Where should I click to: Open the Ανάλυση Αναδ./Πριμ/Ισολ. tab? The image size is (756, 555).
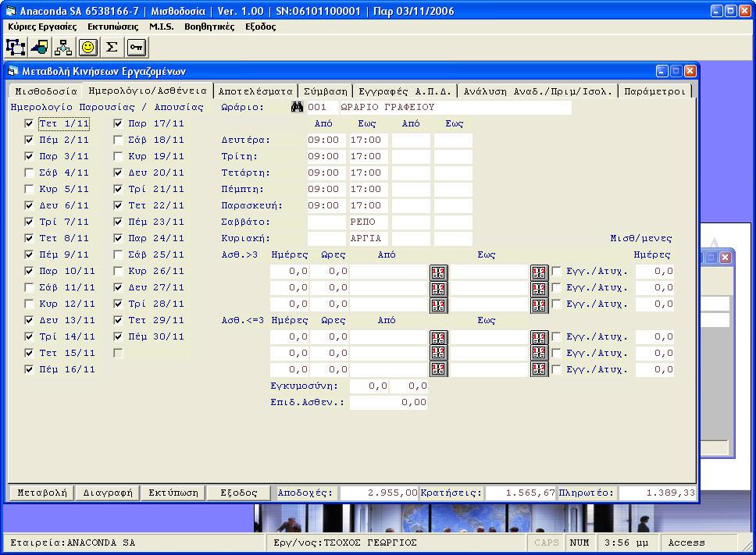pos(538,91)
